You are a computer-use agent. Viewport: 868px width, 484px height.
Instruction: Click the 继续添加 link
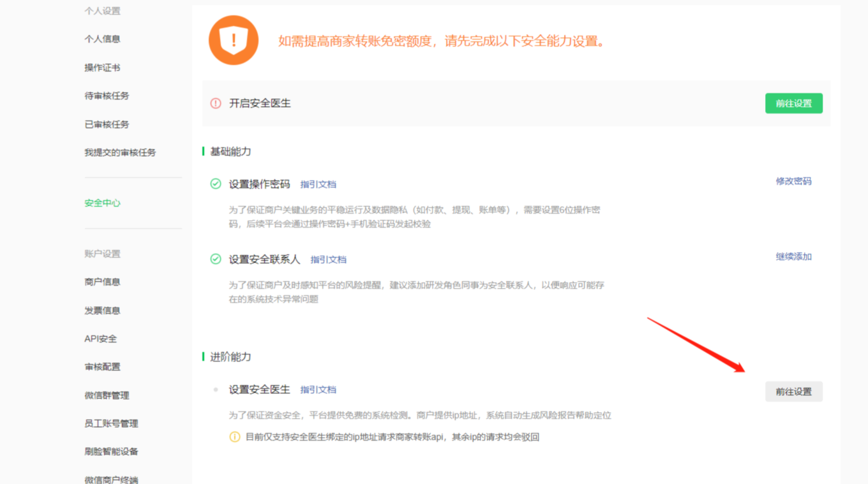tap(793, 257)
